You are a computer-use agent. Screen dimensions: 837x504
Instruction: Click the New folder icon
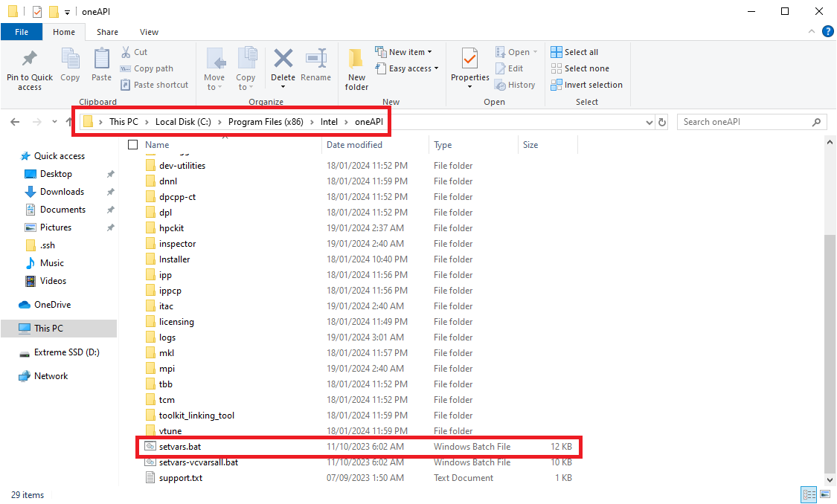356,58
